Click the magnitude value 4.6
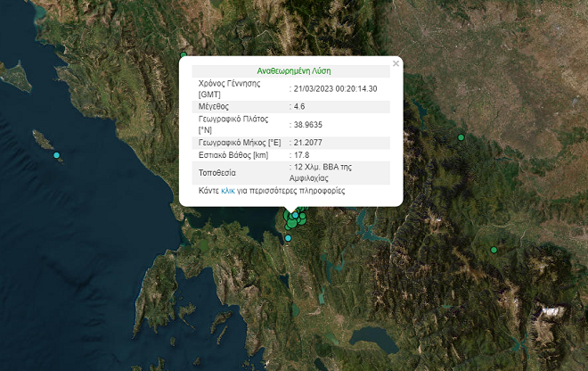 (300, 106)
